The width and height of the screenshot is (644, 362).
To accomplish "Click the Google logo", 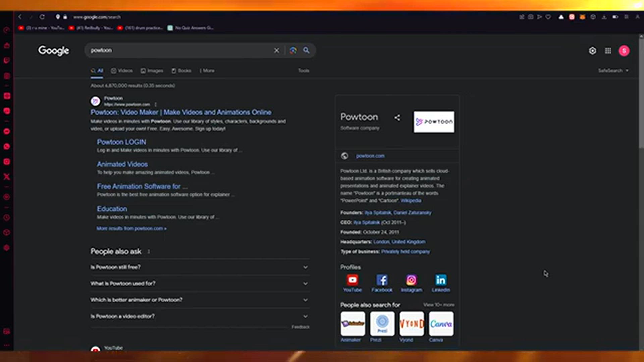I will [x=54, y=51].
